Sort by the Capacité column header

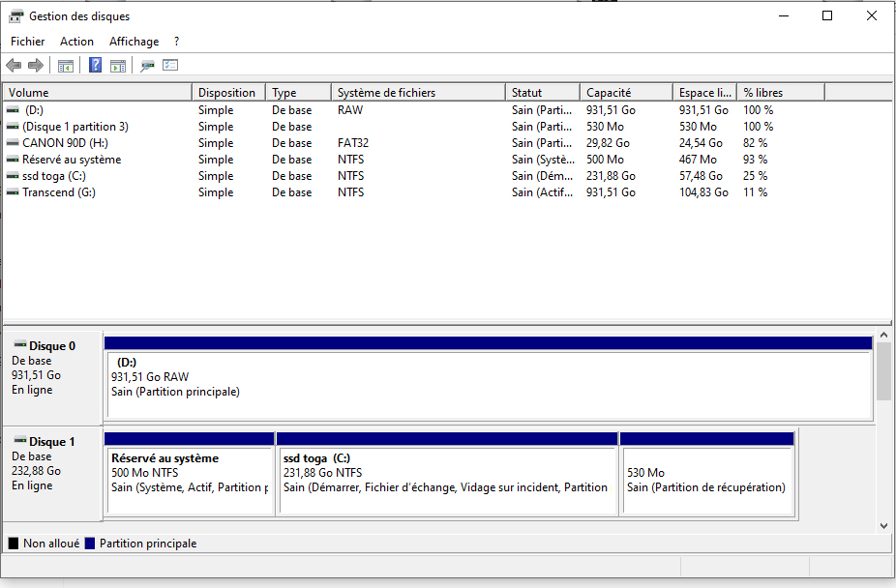coord(627,93)
